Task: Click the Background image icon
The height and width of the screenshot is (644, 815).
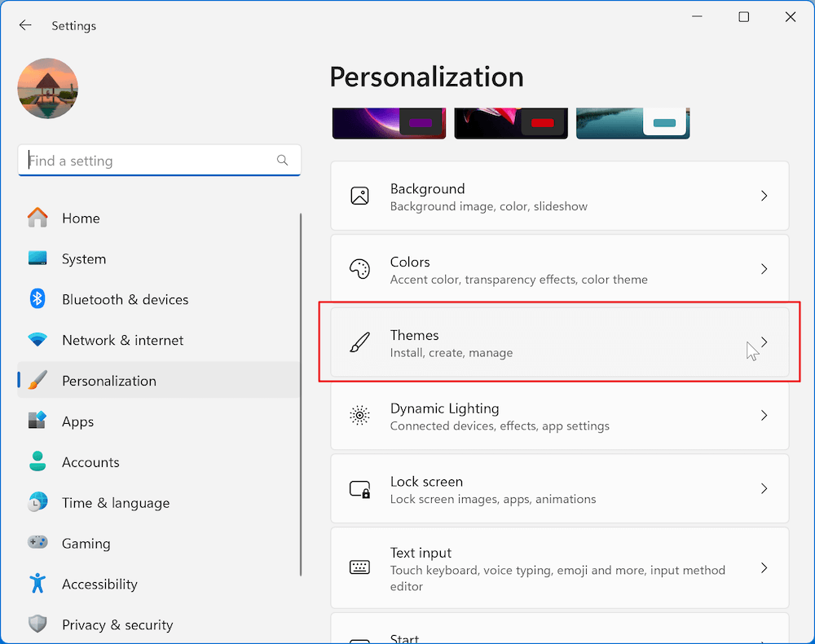Action: point(359,195)
